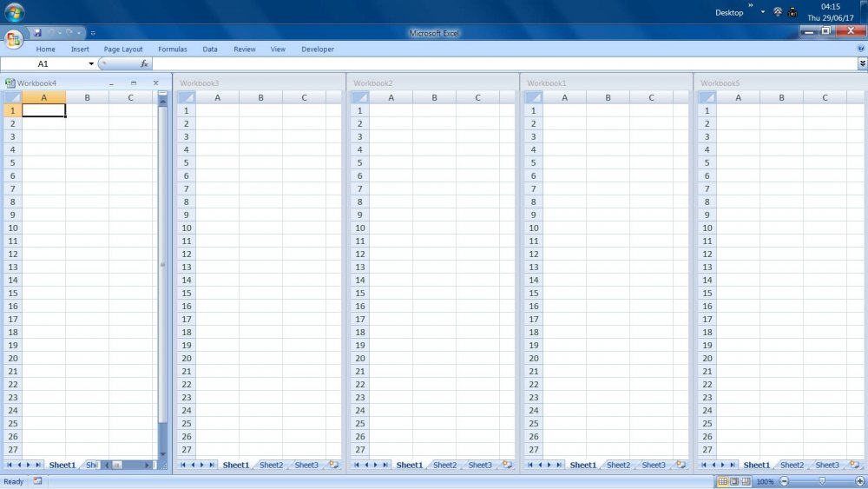Click inside the Name Box showing A1
This screenshot has height=489, width=868.
[x=44, y=63]
